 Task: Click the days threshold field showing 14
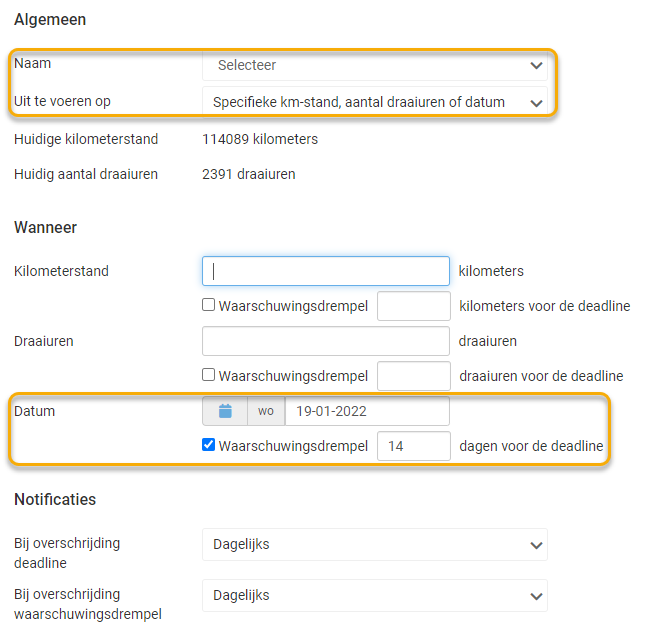pyautogui.click(x=413, y=446)
